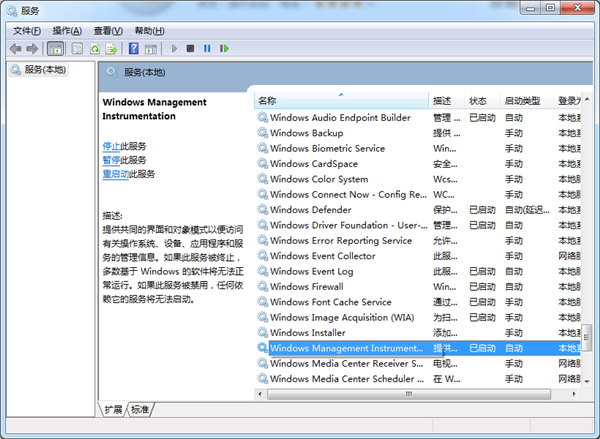Sort by the 启动类型 column header
Image resolution: width=600 pixels, height=439 pixels.
(522, 101)
